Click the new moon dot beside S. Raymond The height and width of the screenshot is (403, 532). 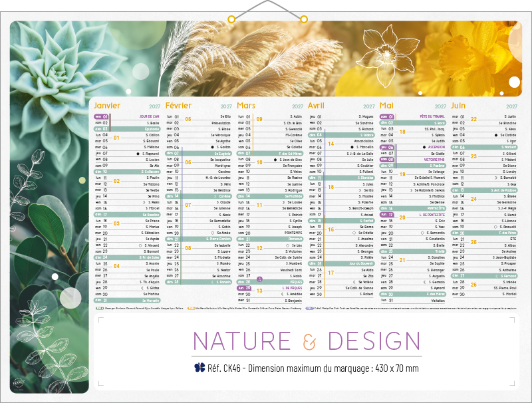137,153
